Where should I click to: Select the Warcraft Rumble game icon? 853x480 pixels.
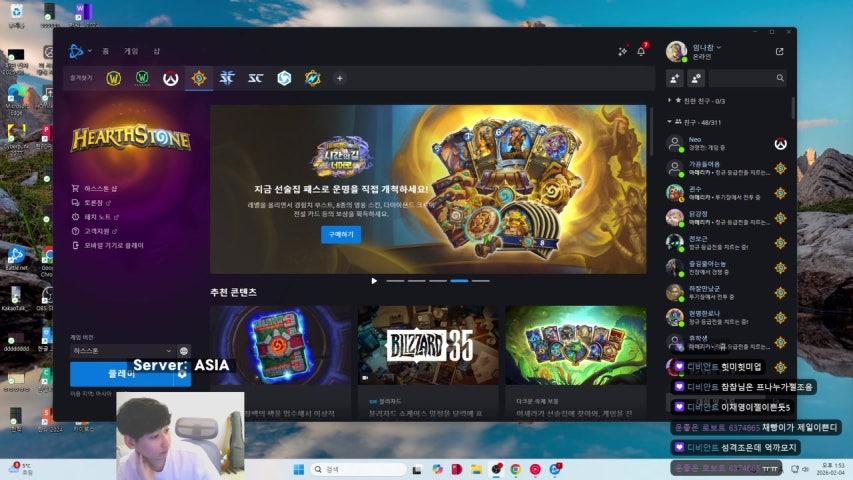(x=313, y=78)
